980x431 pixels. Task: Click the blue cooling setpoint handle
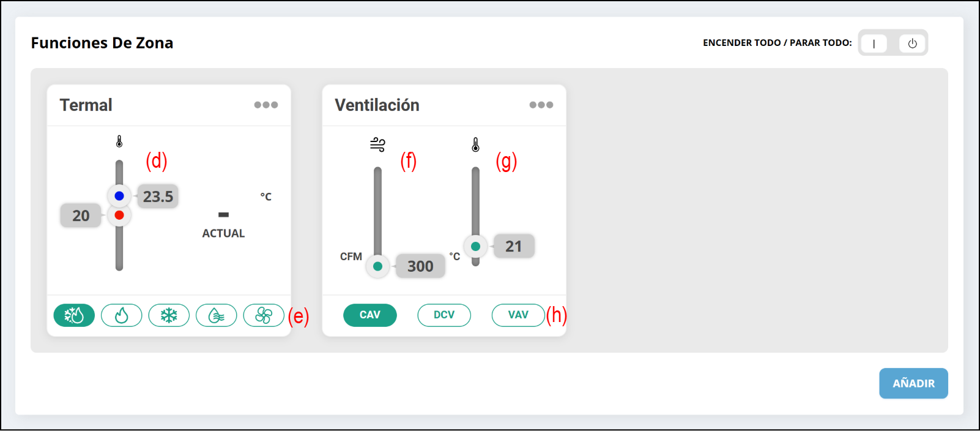(119, 196)
